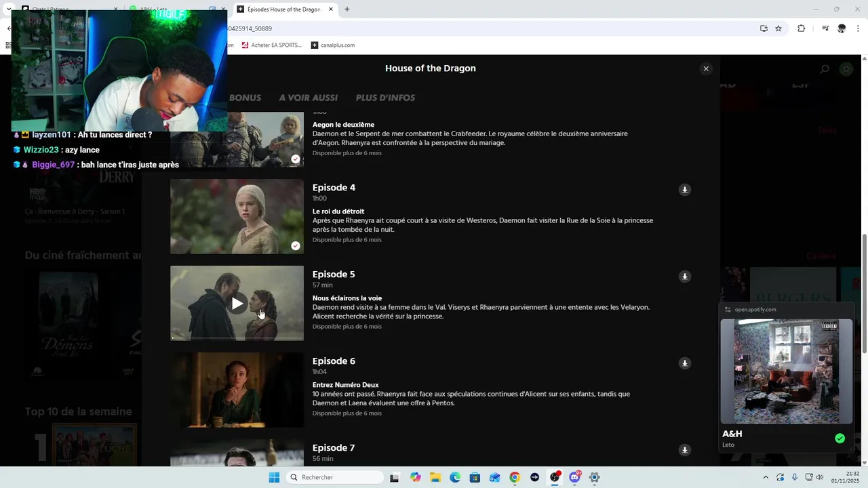
Task: Switch to the PLUS D'INFOS tab
Action: point(385,98)
